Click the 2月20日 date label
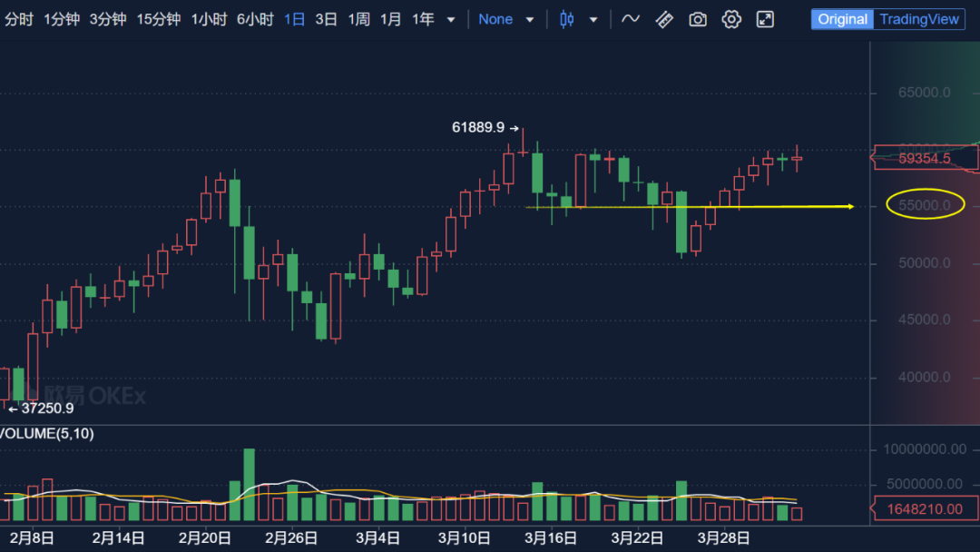Viewport: 980px width, 552px height. (204, 538)
